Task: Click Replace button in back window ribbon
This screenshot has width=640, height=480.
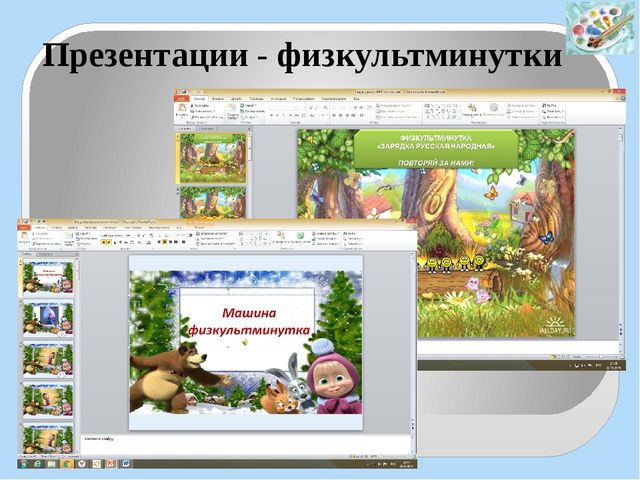Action: pos(553,111)
